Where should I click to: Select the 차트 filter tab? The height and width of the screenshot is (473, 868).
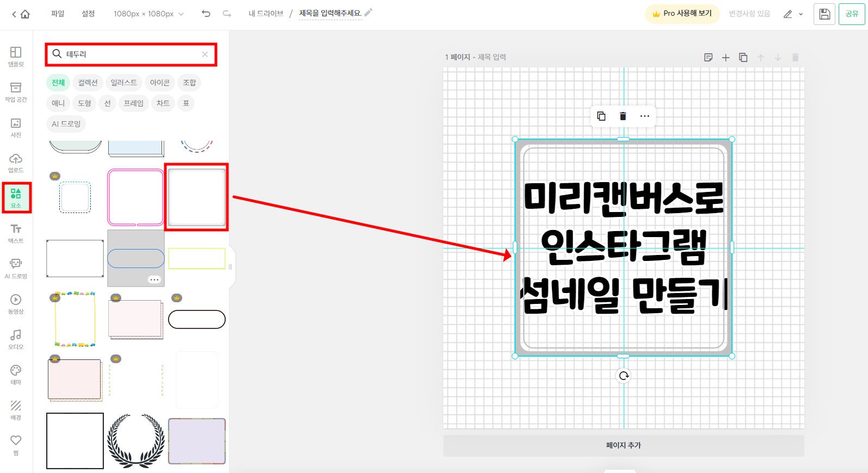click(x=163, y=103)
